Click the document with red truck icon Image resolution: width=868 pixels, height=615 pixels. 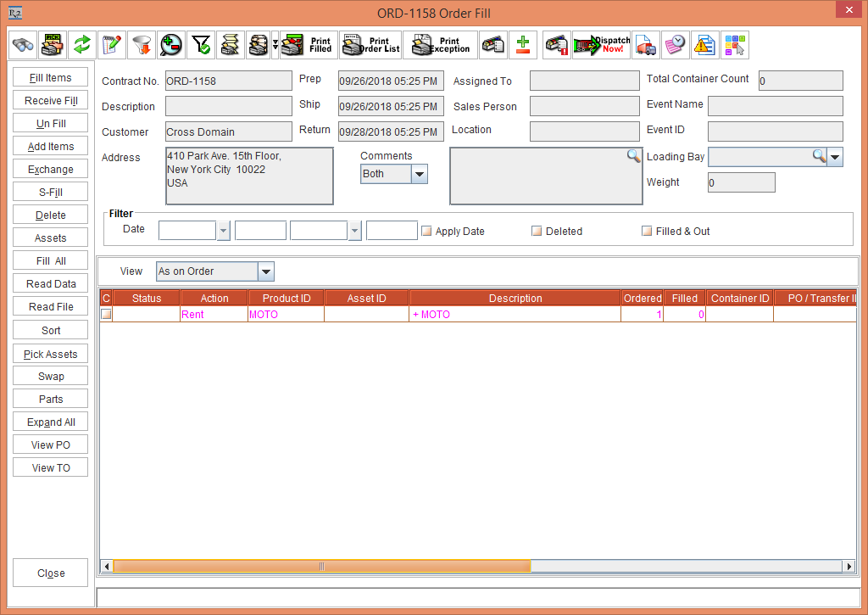coord(646,45)
